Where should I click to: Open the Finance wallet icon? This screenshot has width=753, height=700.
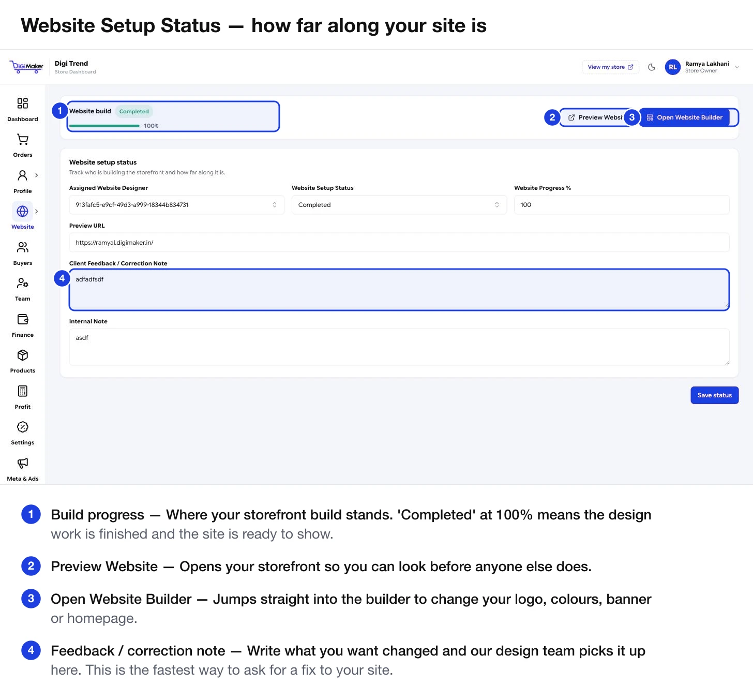(22, 319)
